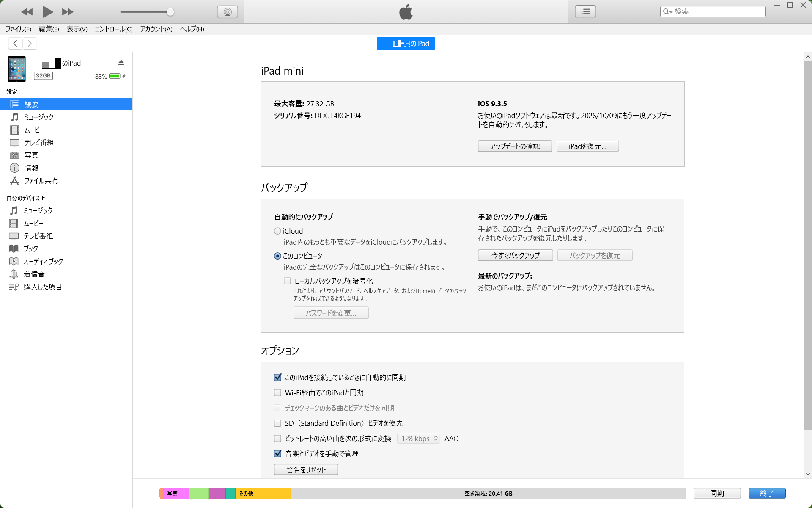The height and width of the screenshot is (508, 812).
Task: Open the list view icon button
Action: click(585, 12)
